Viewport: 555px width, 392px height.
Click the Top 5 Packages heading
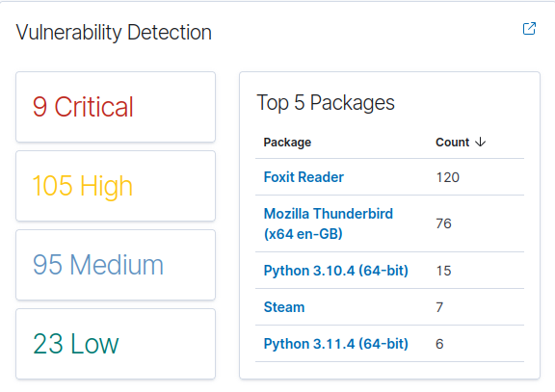(326, 103)
